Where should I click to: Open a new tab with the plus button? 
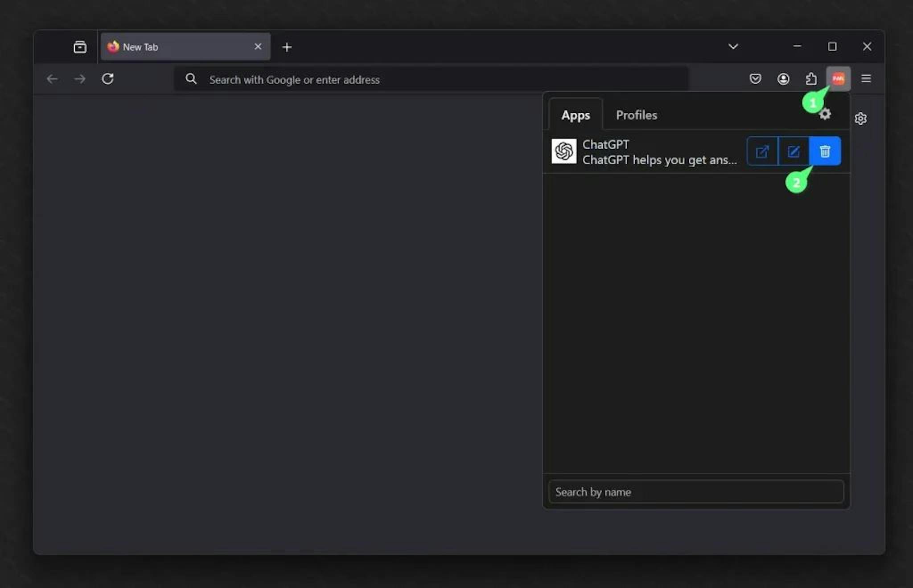[287, 47]
